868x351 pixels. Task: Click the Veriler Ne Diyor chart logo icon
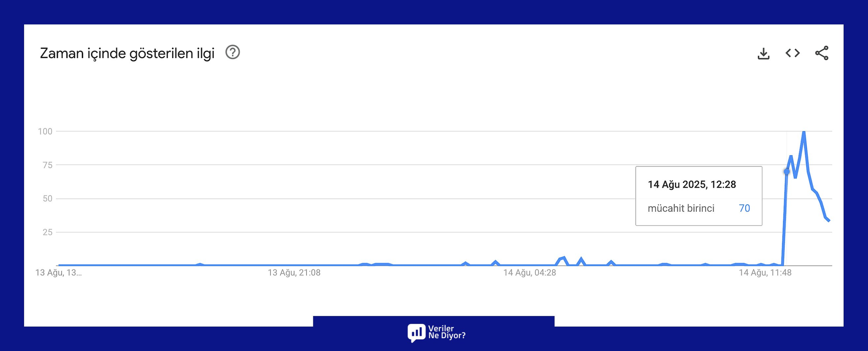tap(416, 332)
